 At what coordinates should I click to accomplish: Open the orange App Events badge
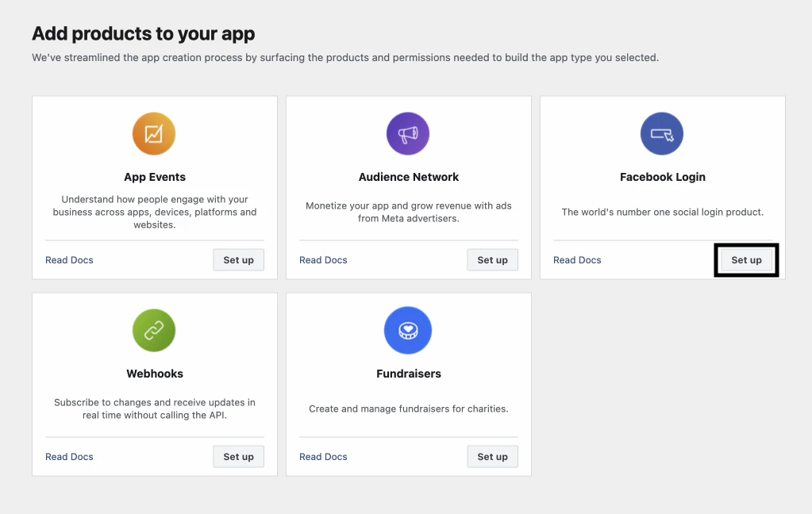pos(154,133)
